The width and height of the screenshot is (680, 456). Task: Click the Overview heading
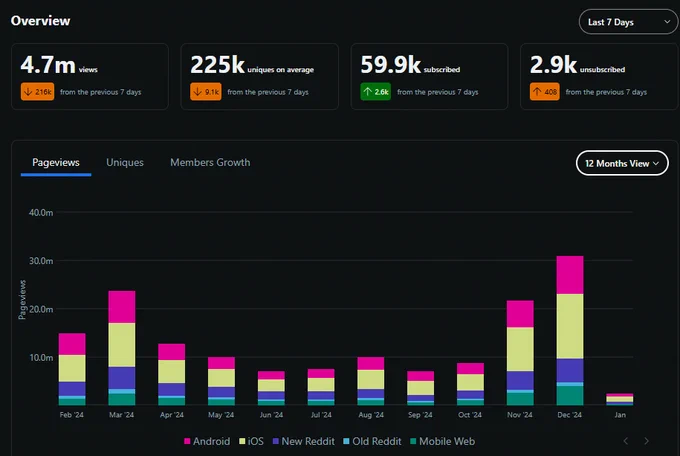pyautogui.click(x=40, y=21)
